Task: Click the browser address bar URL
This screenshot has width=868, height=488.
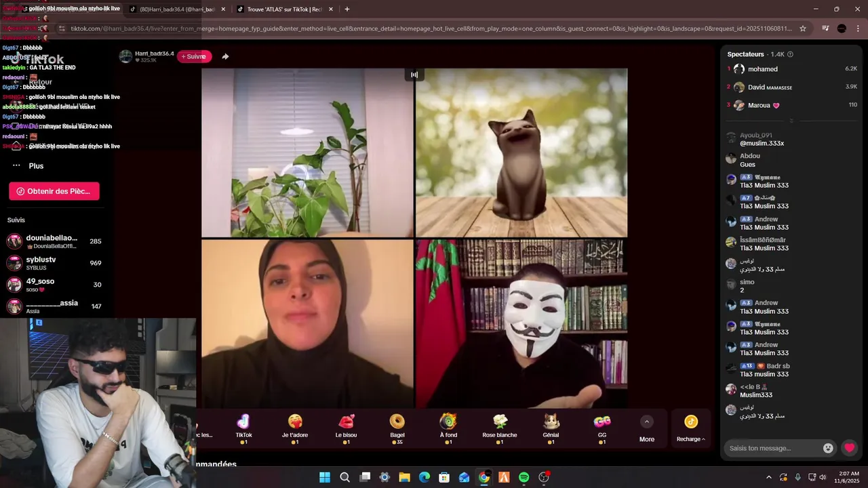Action: click(431, 28)
